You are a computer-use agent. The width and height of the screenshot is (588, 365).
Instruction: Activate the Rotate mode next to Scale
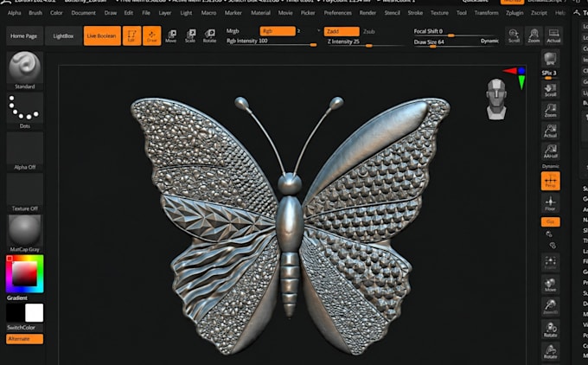(x=209, y=35)
